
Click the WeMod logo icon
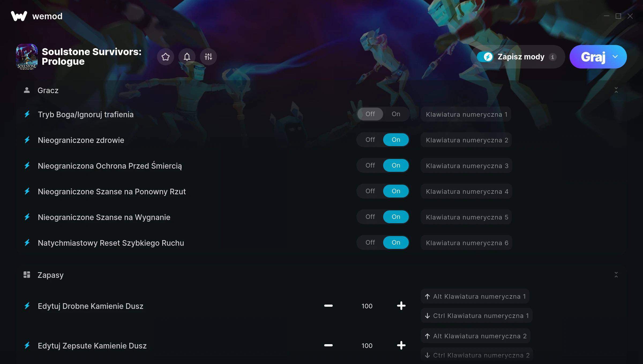tap(19, 16)
